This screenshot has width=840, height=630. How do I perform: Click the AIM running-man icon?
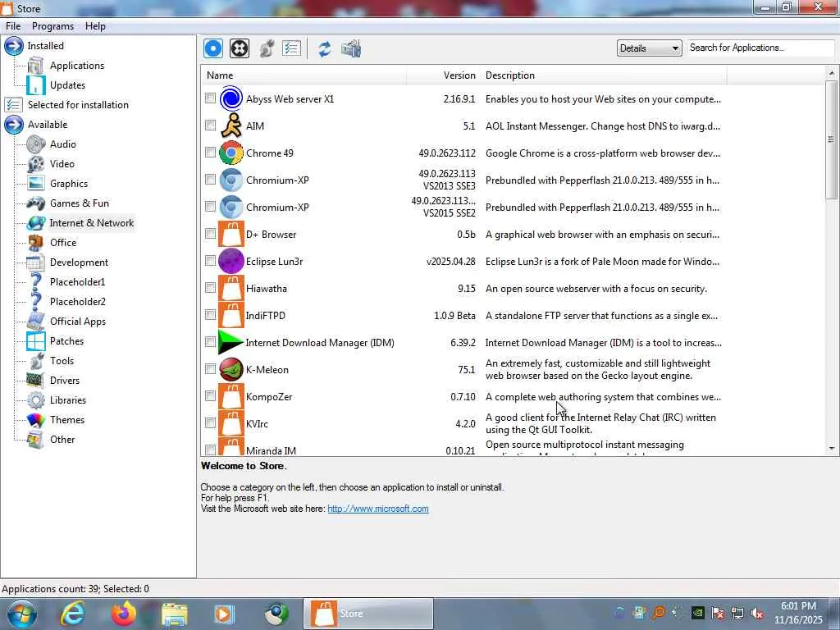[231, 126]
